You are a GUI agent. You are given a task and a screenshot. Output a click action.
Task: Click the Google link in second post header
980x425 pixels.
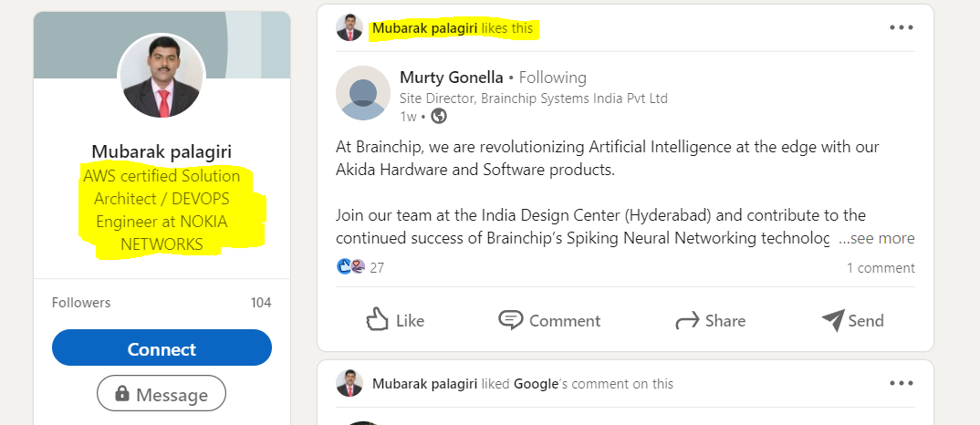click(x=536, y=384)
